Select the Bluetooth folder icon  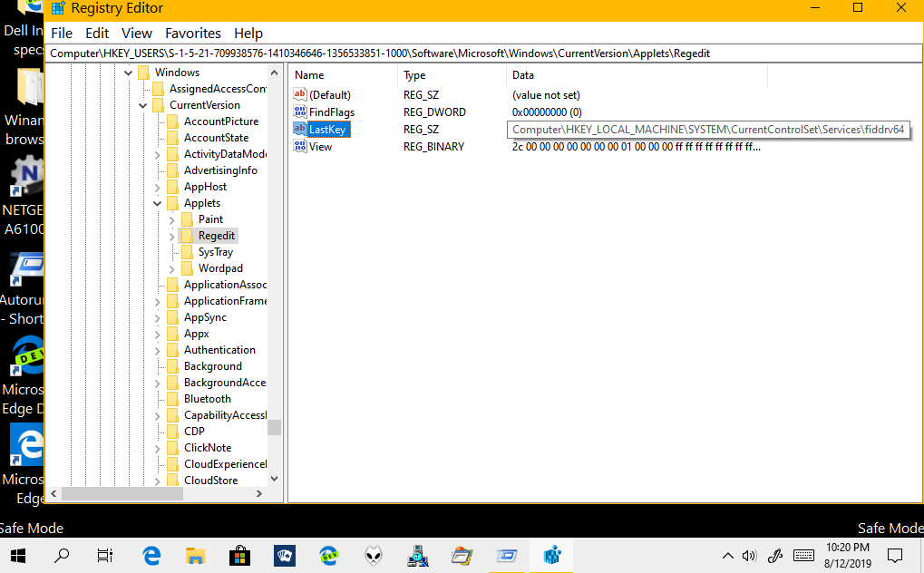click(x=172, y=399)
